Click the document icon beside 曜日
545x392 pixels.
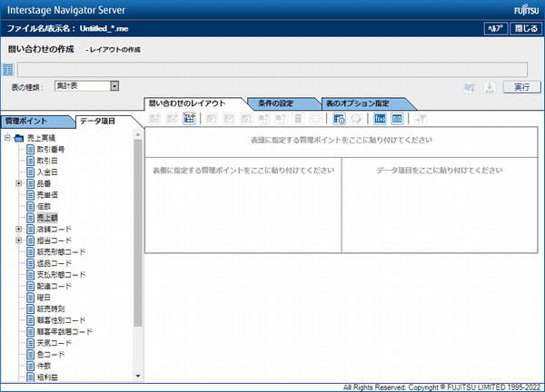31,298
